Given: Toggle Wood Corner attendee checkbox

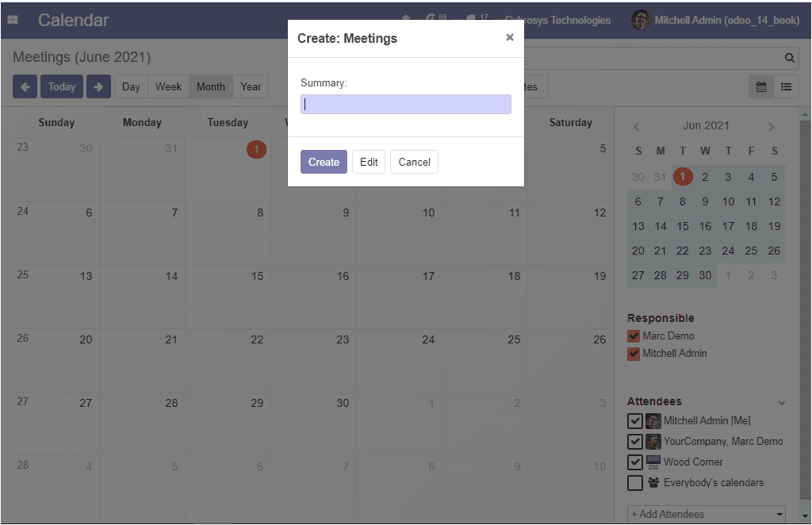Looking at the screenshot, I should click(x=635, y=462).
